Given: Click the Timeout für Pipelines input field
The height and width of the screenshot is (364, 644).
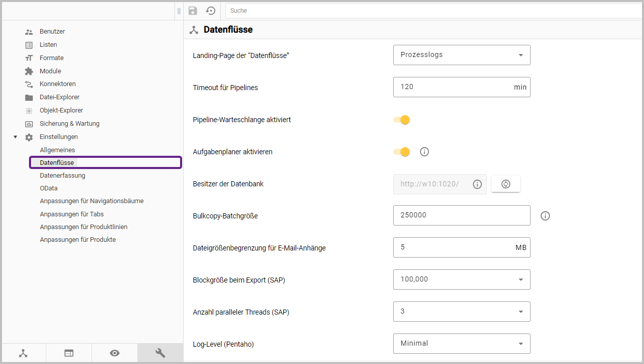Looking at the screenshot, I should pyautogui.click(x=453, y=87).
